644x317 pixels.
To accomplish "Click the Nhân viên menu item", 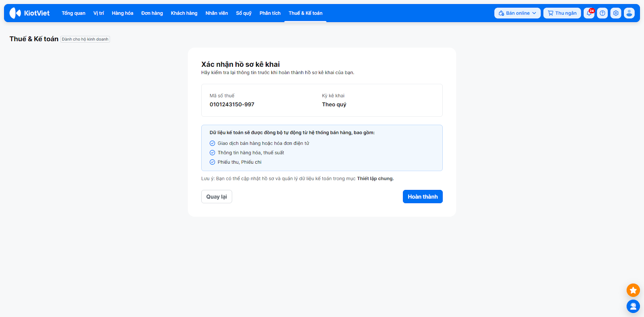I will (217, 13).
